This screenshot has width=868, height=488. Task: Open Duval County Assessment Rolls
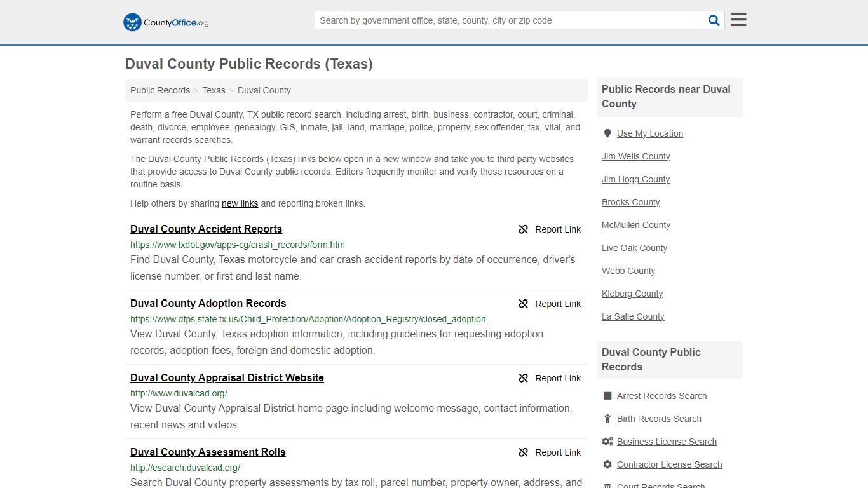(208, 452)
